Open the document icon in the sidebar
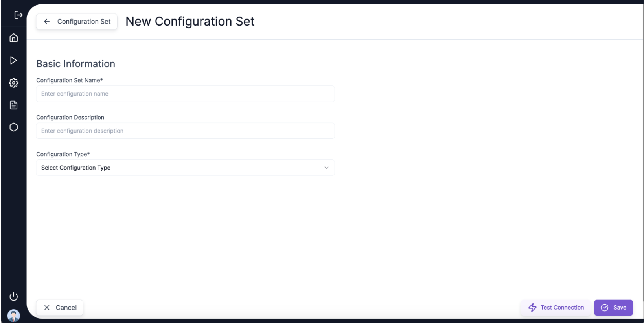The width and height of the screenshot is (644, 323). tap(14, 105)
